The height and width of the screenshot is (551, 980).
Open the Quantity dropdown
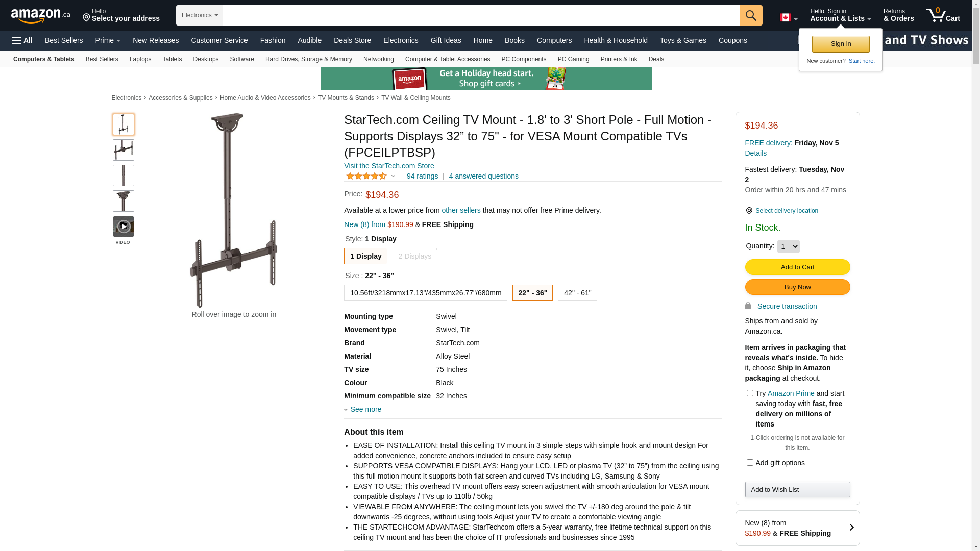pos(788,246)
